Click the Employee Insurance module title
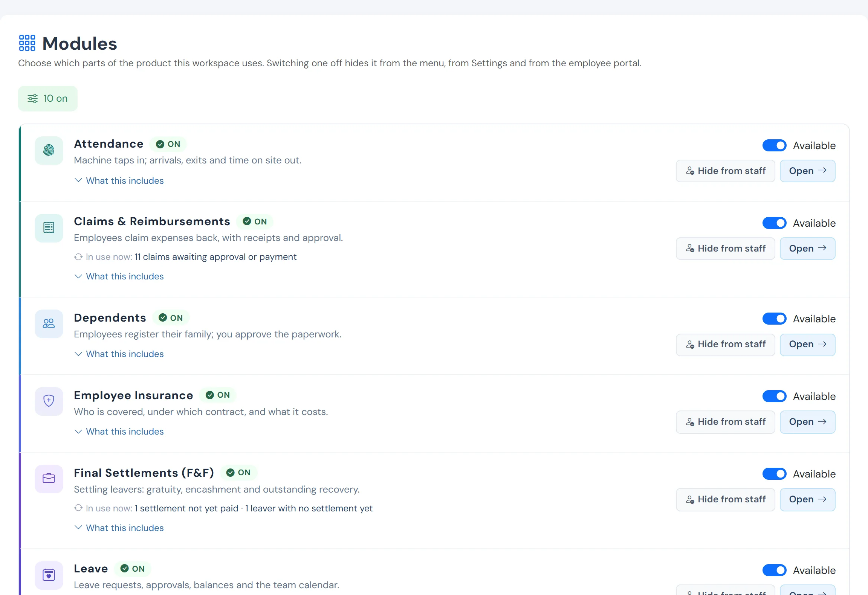 point(133,395)
